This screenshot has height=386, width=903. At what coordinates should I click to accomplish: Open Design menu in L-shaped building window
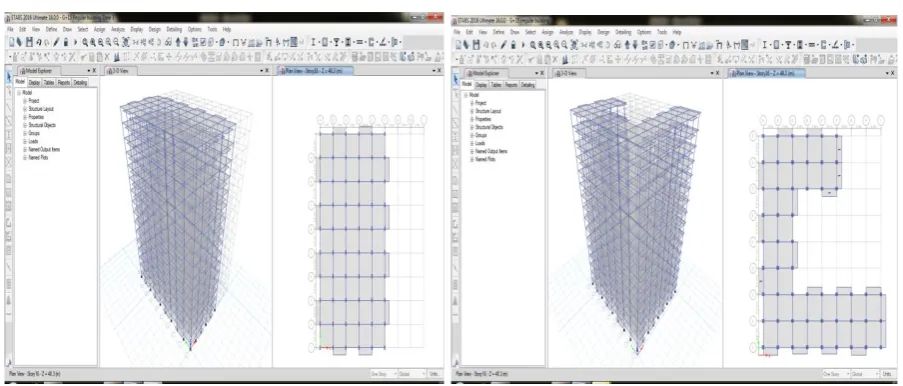[603, 32]
